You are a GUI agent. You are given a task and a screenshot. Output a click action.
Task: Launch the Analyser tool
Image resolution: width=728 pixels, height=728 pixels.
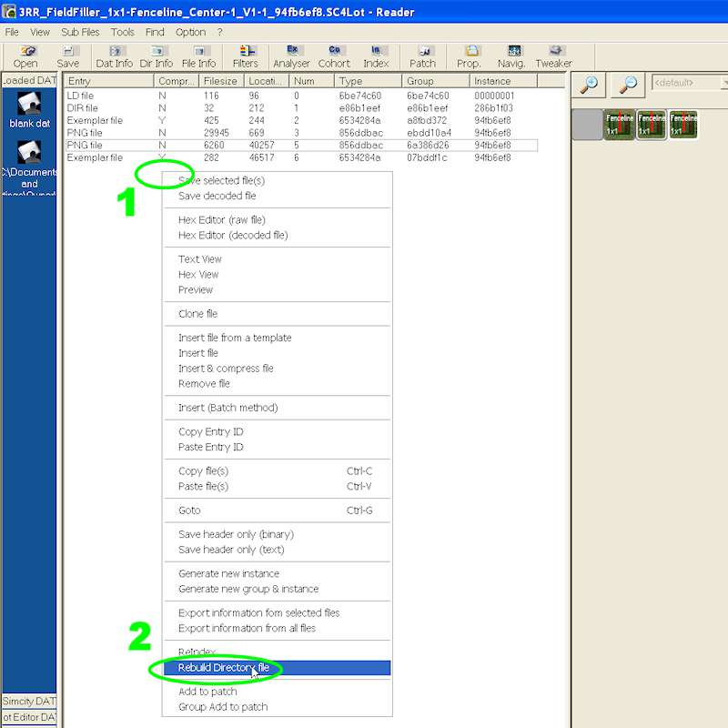291,57
